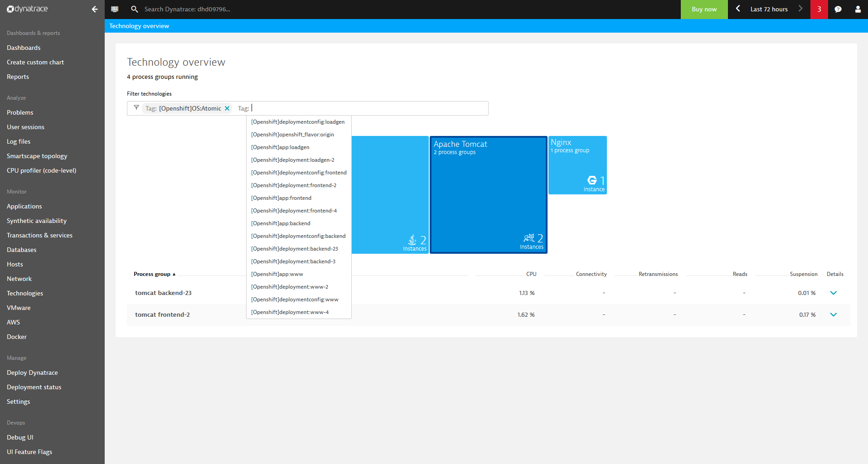Open the help chat icon
Screen dimensions: 868x464
[838, 9]
